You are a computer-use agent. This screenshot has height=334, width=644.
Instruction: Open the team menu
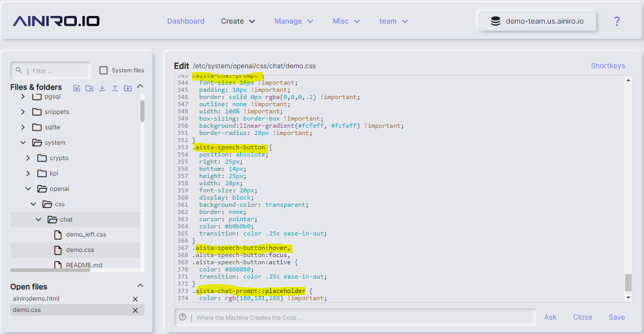[394, 21]
